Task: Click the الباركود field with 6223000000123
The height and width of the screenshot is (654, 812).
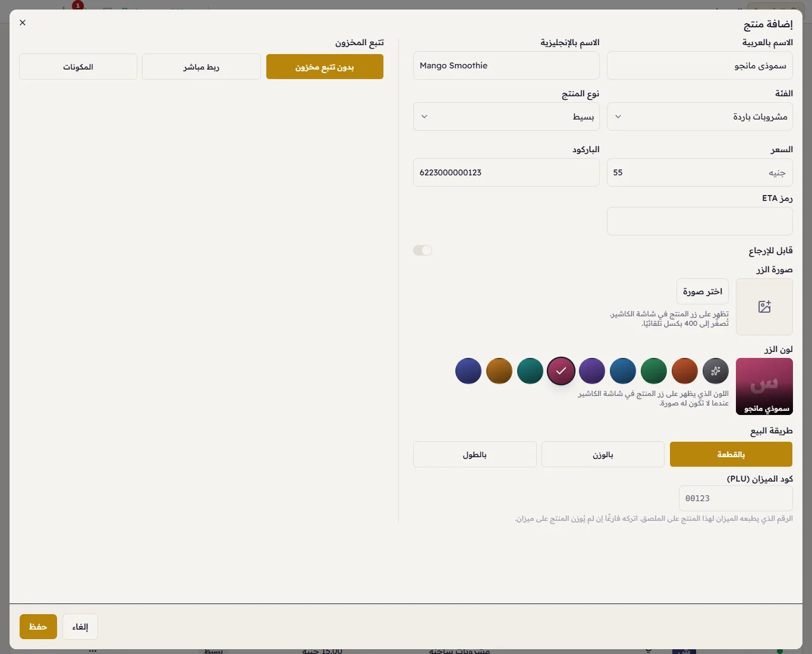Action: click(506, 172)
